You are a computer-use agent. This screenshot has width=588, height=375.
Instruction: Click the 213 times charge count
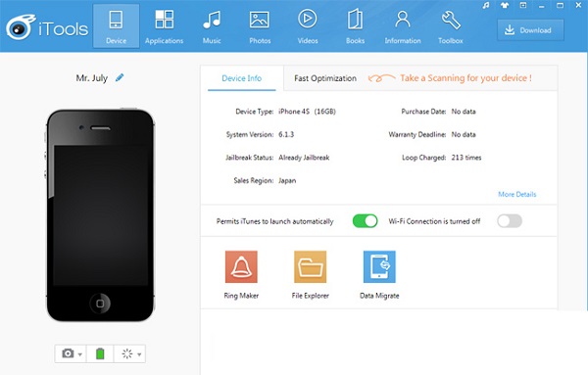click(x=466, y=158)
